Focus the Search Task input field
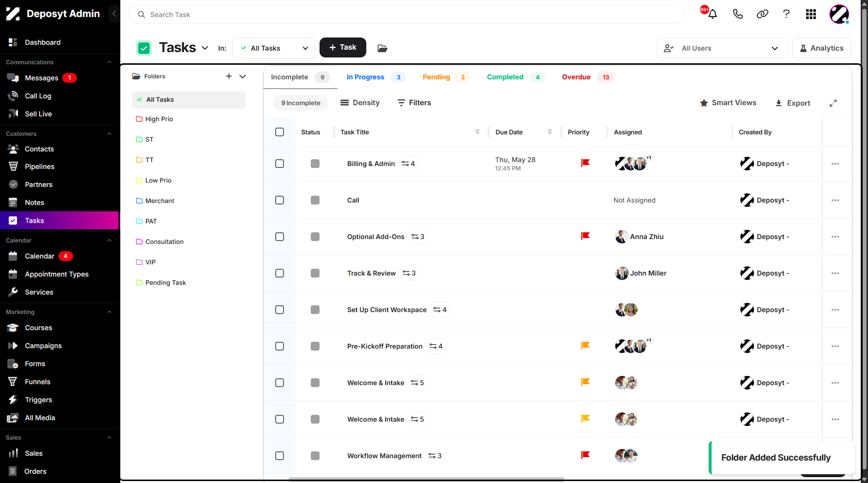The height and width of the screenshot is (483, 868). coord(406,15)
